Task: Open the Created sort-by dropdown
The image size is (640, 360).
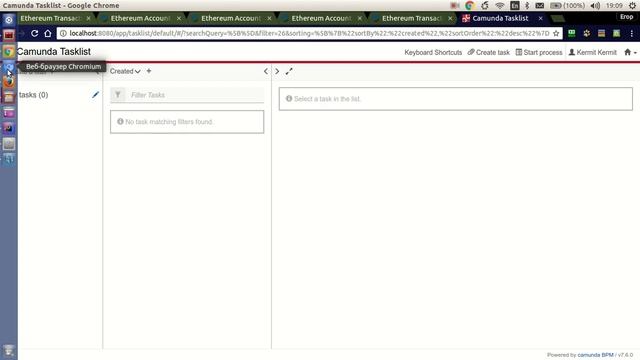Action: click(125, 71)
